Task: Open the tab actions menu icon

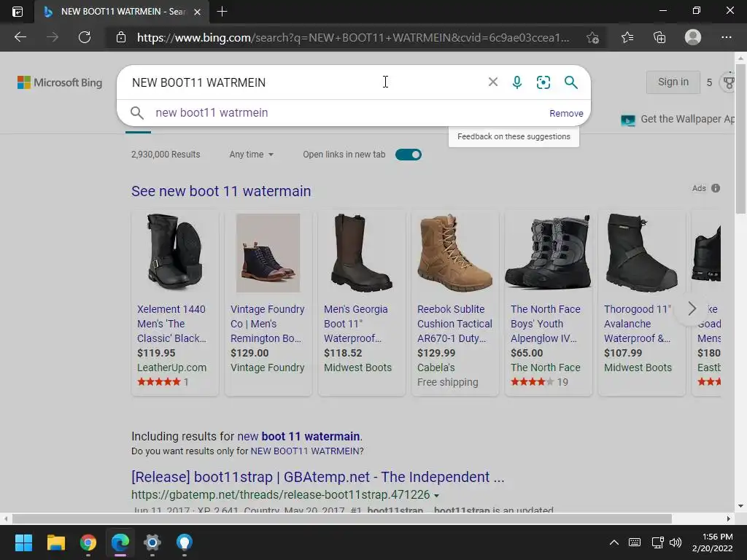Action: pyautogui.click(x=18, y=12)
